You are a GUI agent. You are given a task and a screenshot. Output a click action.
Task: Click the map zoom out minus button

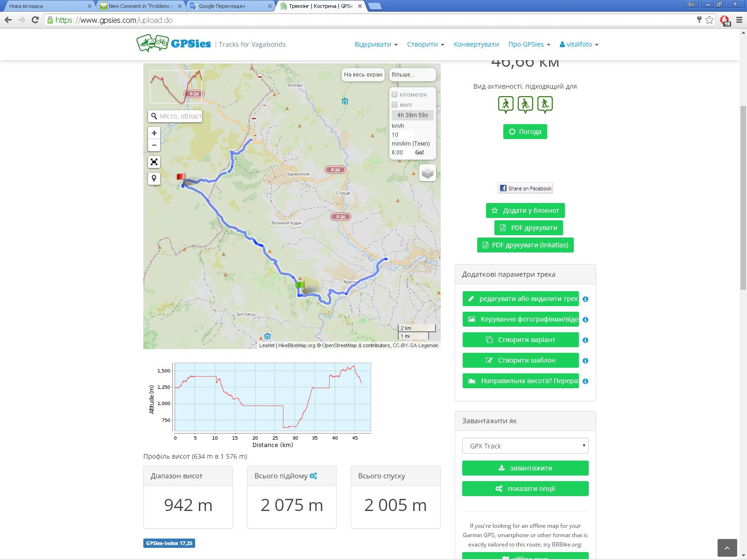pyautogui.click(x=154, y=145)
